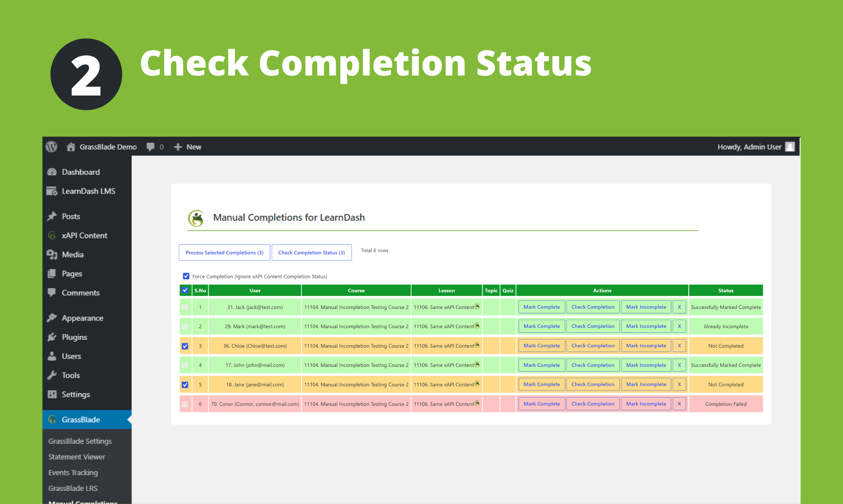Click the WordPress logo icon
Viewport: 843px width, 504px height.
point(51,147)
